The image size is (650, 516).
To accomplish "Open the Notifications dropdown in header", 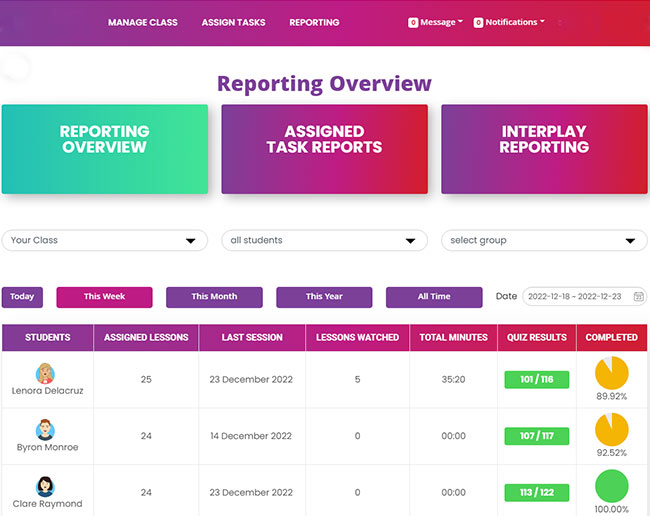I will 510,22.
